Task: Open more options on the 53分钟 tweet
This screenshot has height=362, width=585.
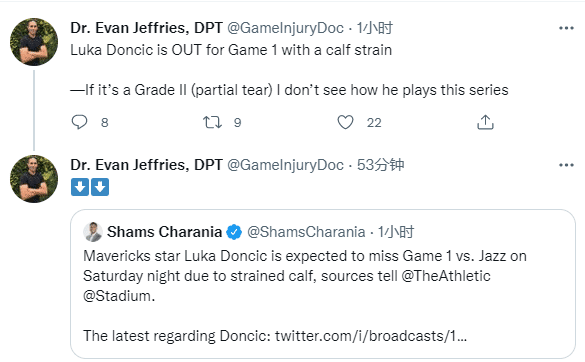Action: point(566,165)
